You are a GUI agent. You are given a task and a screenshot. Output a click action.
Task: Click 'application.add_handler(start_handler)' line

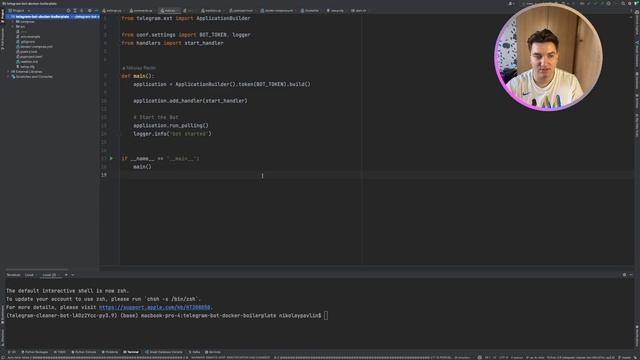[190, 101]
